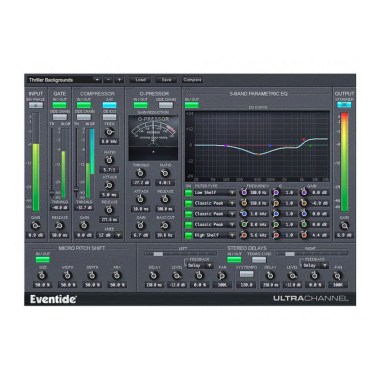
Task: Adjust the Compressor ratio knob
Action: 109,160
